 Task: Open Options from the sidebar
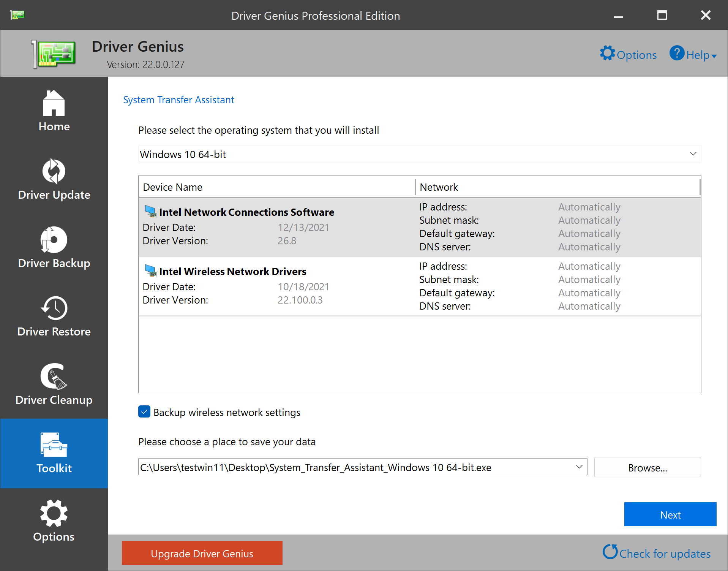[x=54, y=521]
